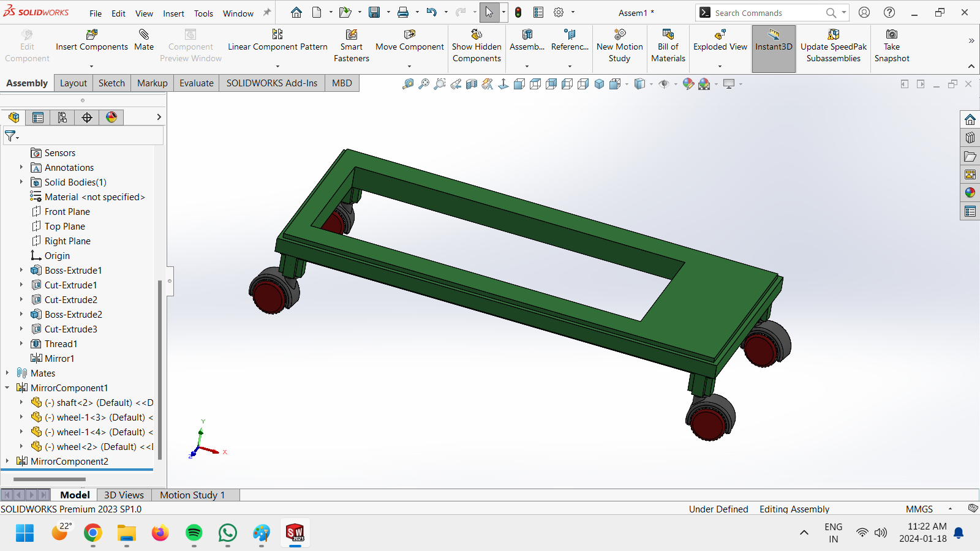The width and height of the screenshot is (980, 551).
Task: Open Smart Fasteners tool
Action: (x=352, y=34)
